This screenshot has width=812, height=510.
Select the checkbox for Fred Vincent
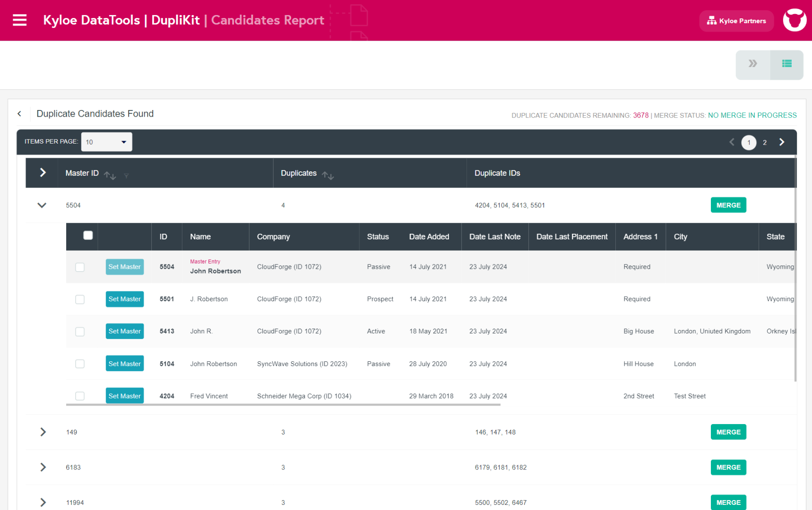tap(80, 396)
